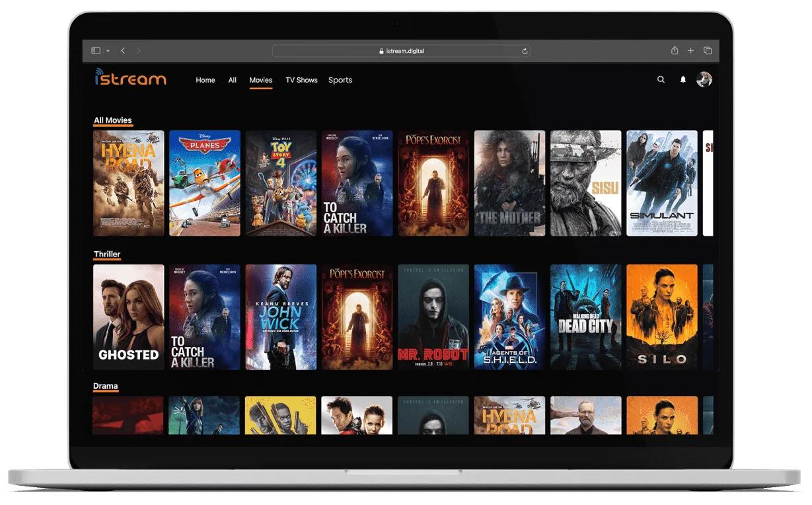Go to the Home tab
Image resolution: width=812 pixels, height=505 pixels.
(205, 80)
